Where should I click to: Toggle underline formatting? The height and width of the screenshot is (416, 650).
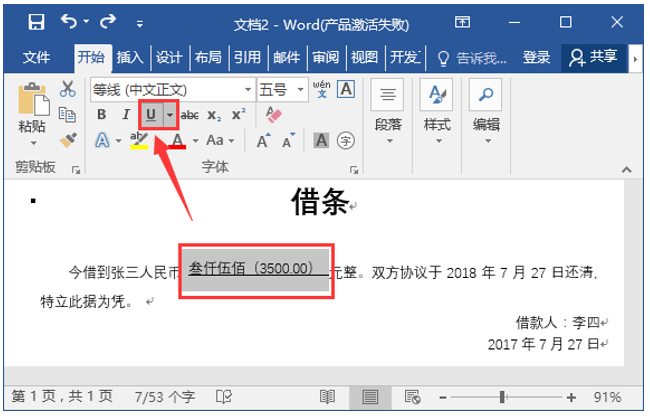point(151,114)
